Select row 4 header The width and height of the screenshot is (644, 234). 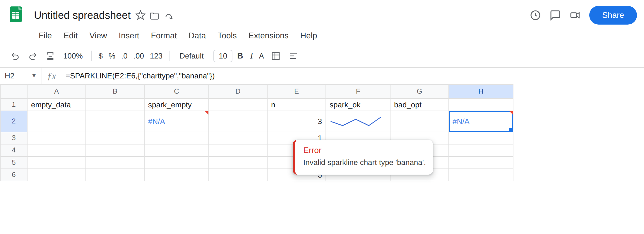[14, 150]
